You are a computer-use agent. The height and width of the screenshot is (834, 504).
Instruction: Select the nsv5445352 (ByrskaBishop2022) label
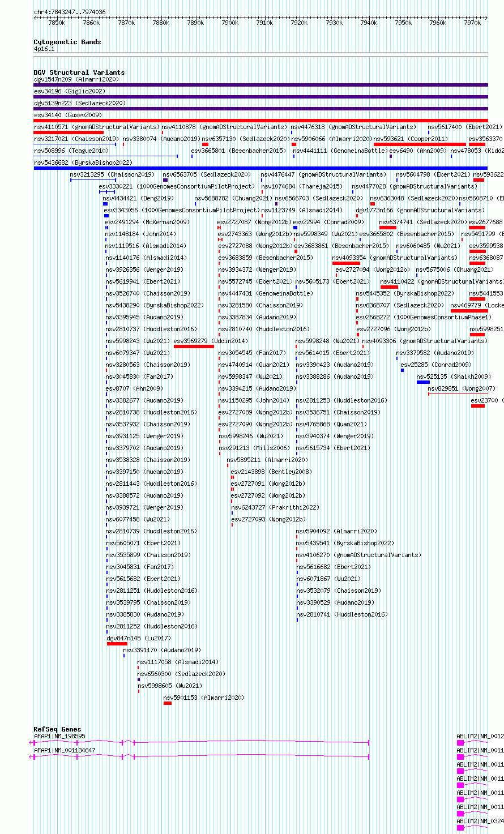[405, 293]
